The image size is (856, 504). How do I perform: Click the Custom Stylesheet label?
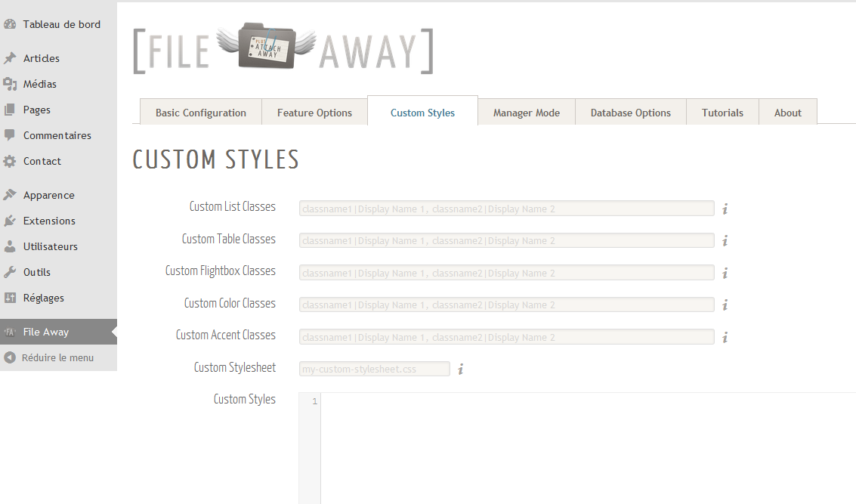[x=235, y=367]
